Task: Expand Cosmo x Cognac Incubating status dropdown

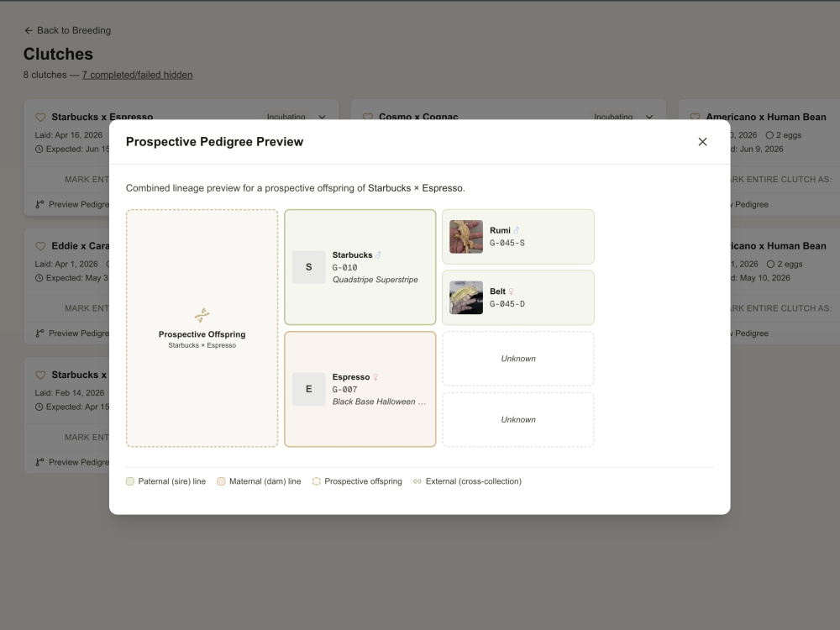Action: [x=649, y=117]
